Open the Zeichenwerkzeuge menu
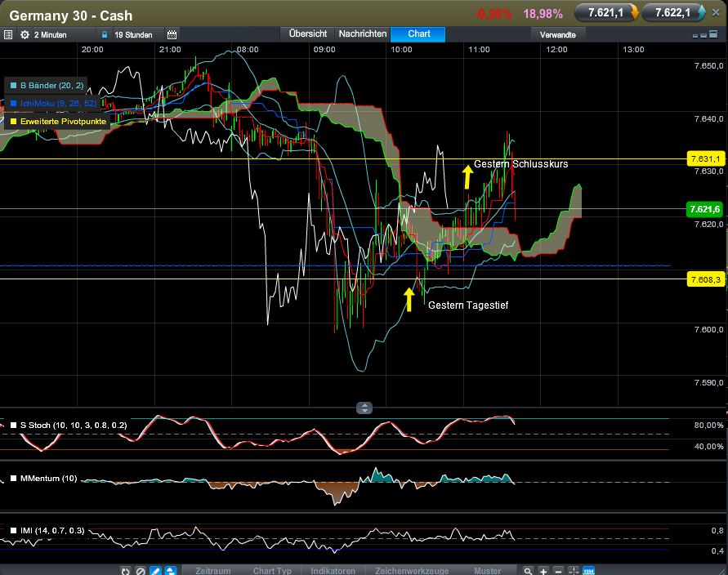The width and height of the screenshot is (728, 575). 412,571
